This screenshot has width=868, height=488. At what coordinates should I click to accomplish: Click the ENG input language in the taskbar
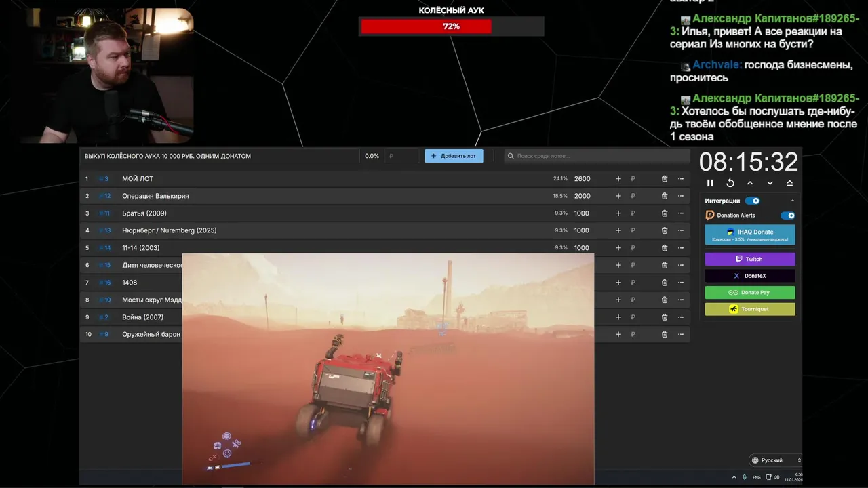coord(757,477)
